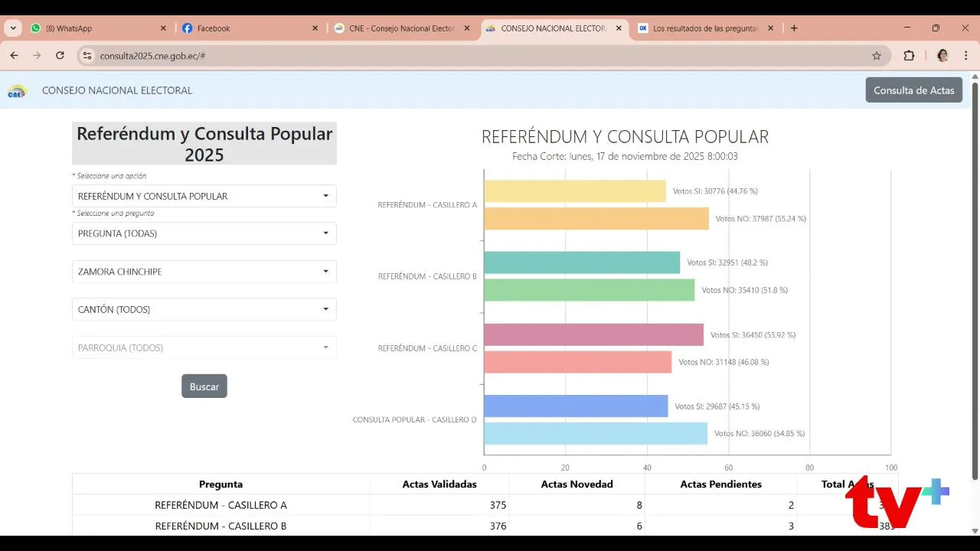980x551 pixels.
Task: Click REFERÉNDUM - CASILLERO A table row
Action: coord(485,505)
